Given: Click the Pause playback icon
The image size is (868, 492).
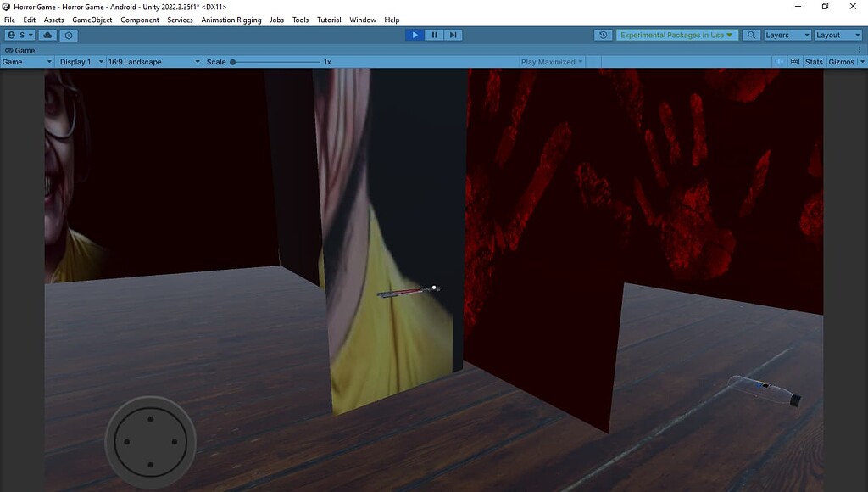Looking at the screenshot, I should pos(433,35).
